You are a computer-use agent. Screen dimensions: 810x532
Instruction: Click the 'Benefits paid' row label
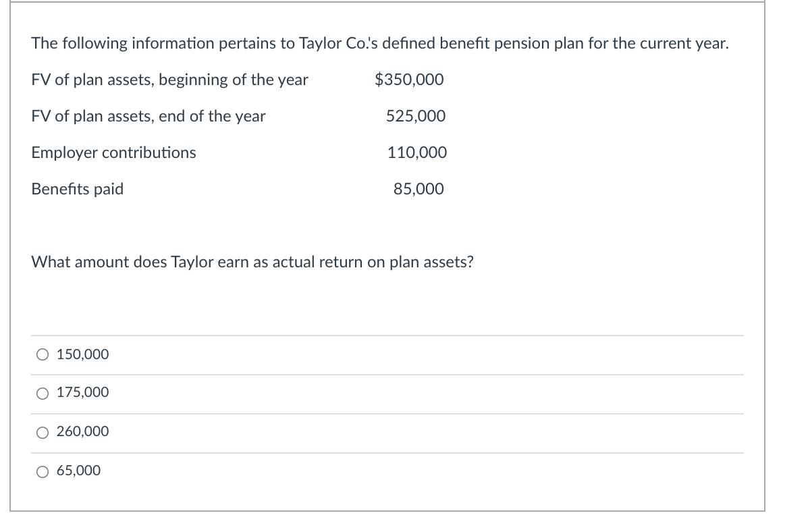pyautogui.click(x=78, y=189)
